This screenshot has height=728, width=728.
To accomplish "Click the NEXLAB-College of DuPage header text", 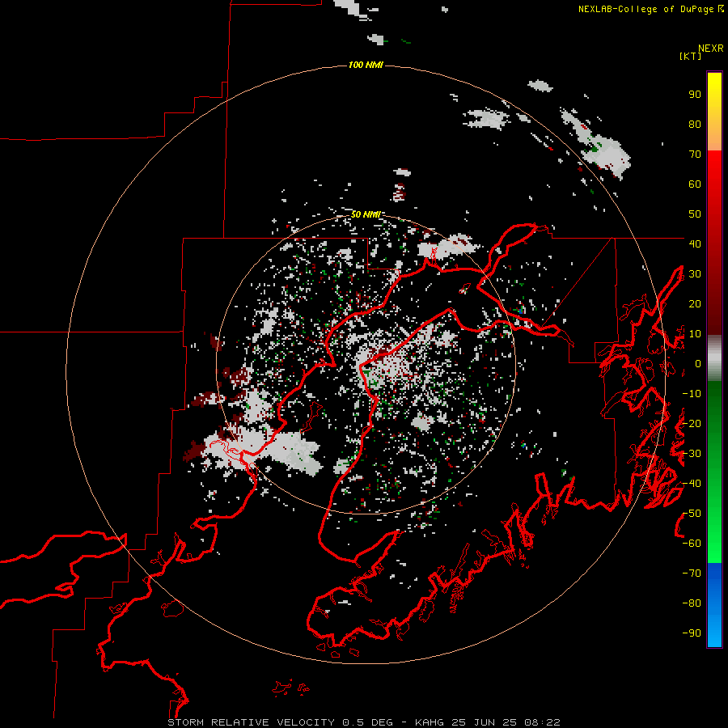I will point(650,9).
